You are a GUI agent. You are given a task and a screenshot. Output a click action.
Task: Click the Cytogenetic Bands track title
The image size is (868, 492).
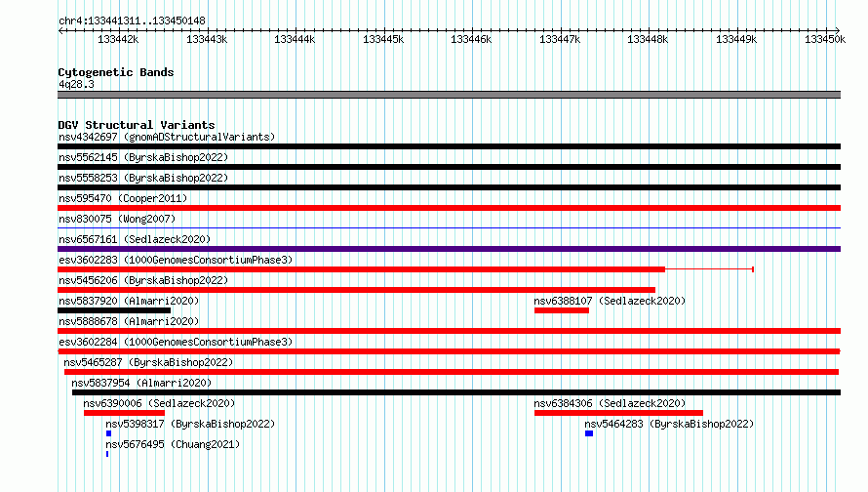[x=116, y=72]
